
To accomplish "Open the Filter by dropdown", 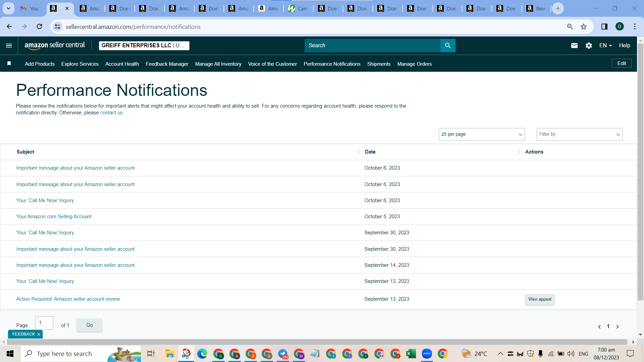I will [579, 134].
